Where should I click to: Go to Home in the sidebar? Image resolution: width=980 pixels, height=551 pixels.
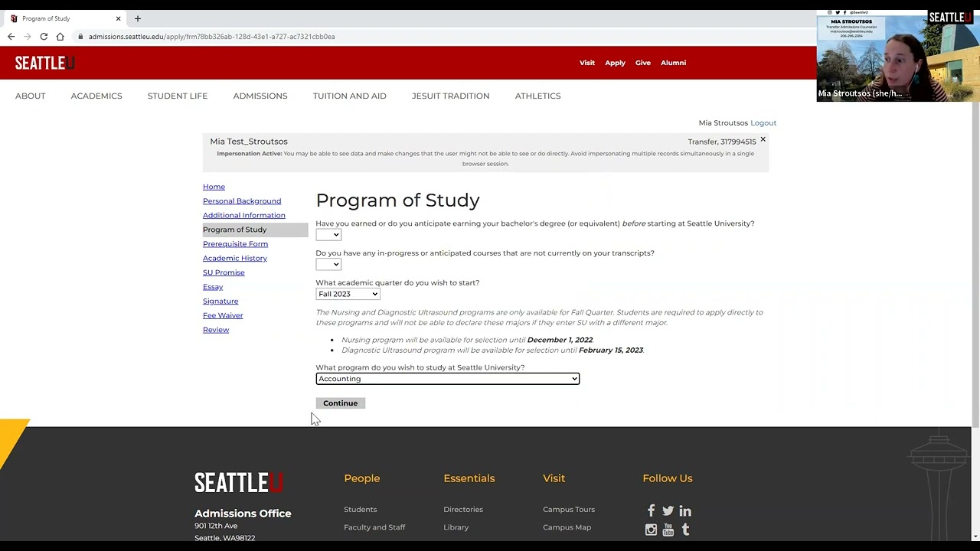coord(214,187)
